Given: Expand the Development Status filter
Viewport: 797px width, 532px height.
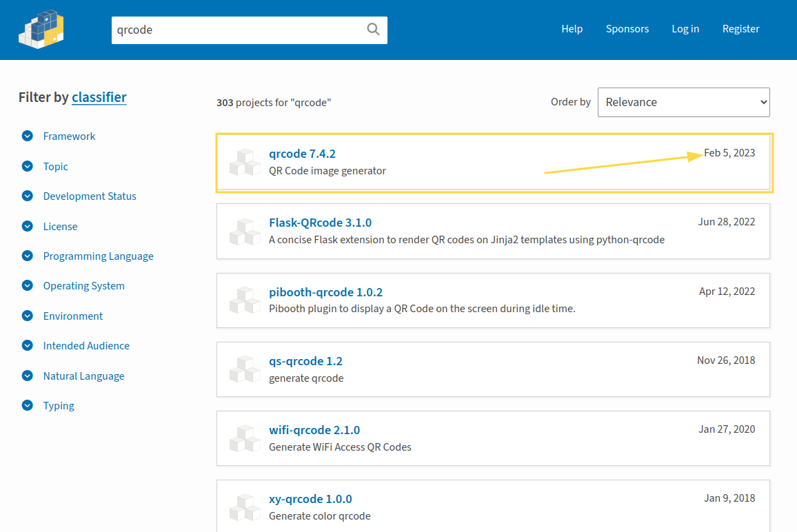Looking at the screenshot, I should (x=28, y=196).
